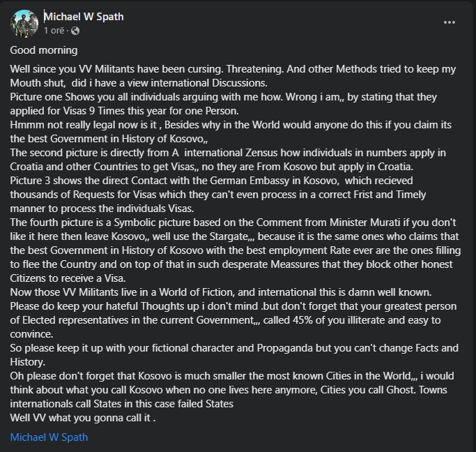Click the line starting 'So please keep it up'

coord(234,348)
